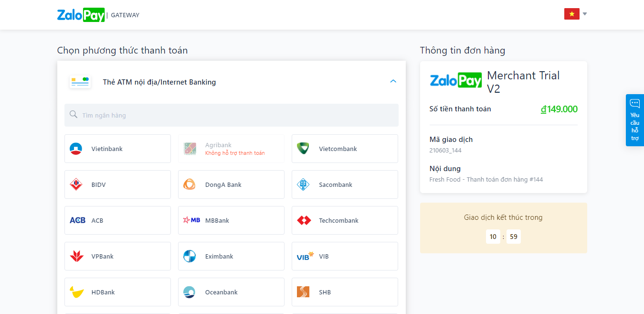644x314 pixels.
Task: Click the VIB logo icon
Action: (x=305, y=256)
